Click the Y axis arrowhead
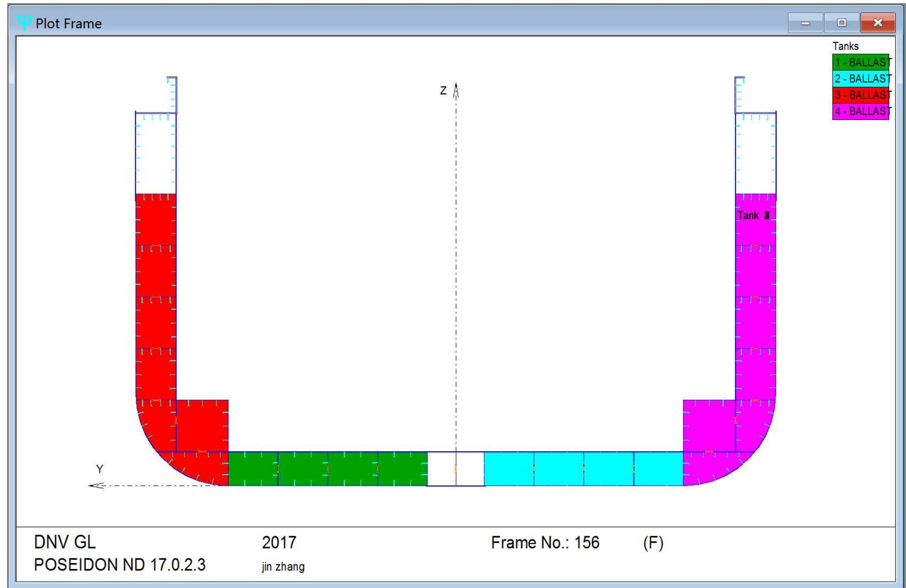This screenshot has height=588, width=906. point(95,485)
